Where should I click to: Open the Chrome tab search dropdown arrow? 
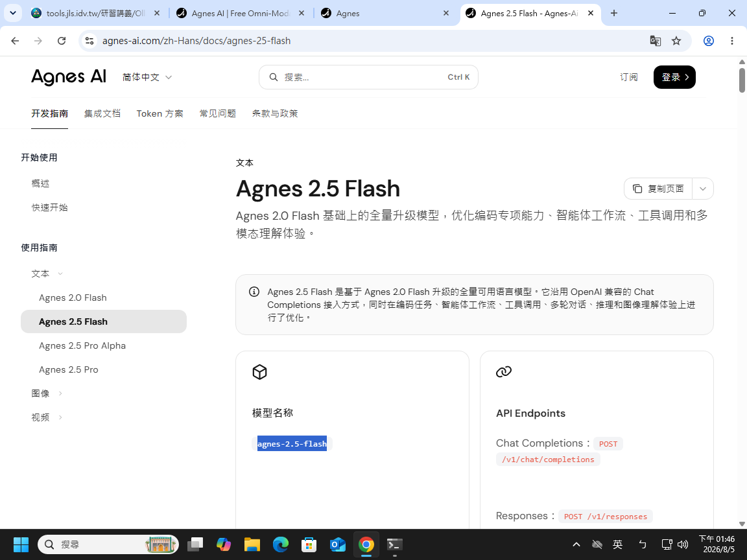coord(13,13)
